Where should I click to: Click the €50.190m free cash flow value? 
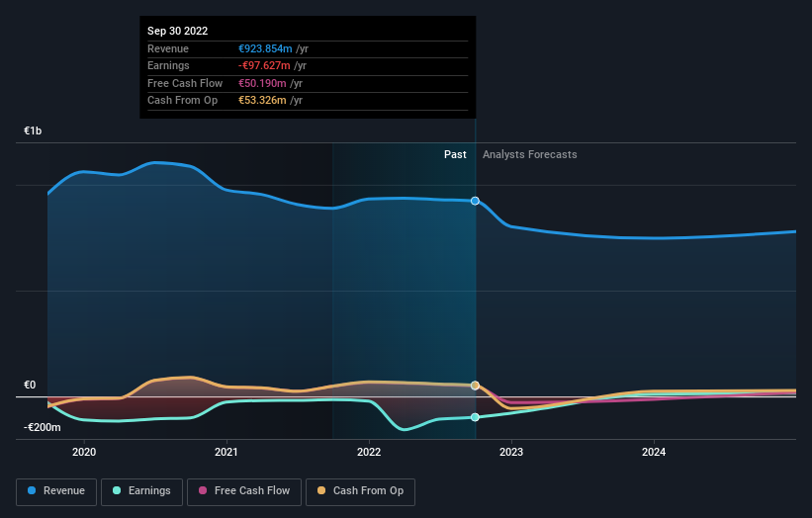pos(262,83)
